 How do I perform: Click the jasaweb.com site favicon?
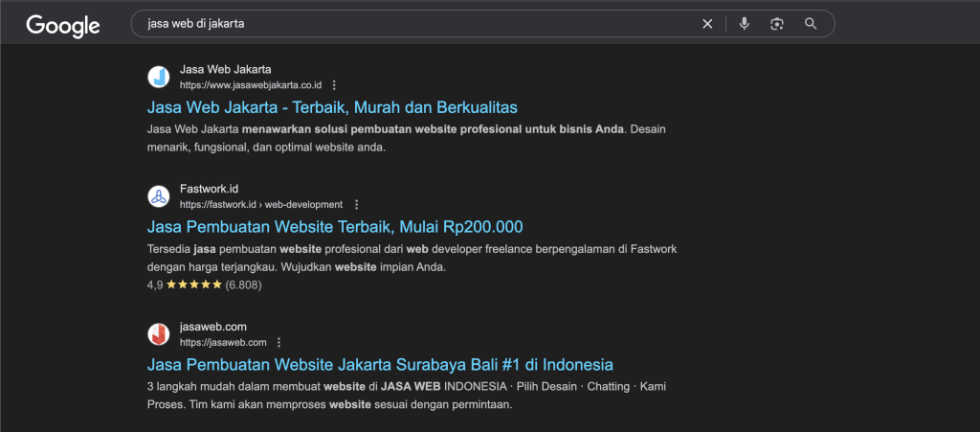point(159,334)
